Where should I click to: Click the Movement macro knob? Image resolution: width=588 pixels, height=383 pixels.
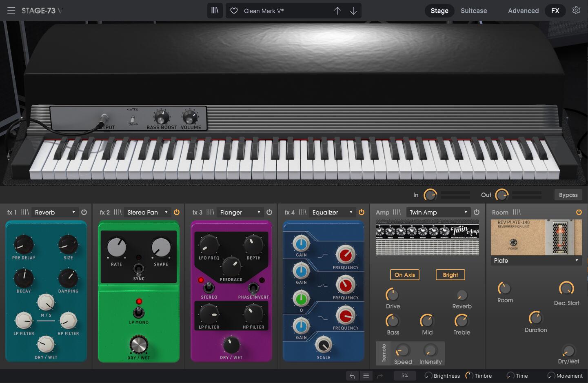coord(551,376)
